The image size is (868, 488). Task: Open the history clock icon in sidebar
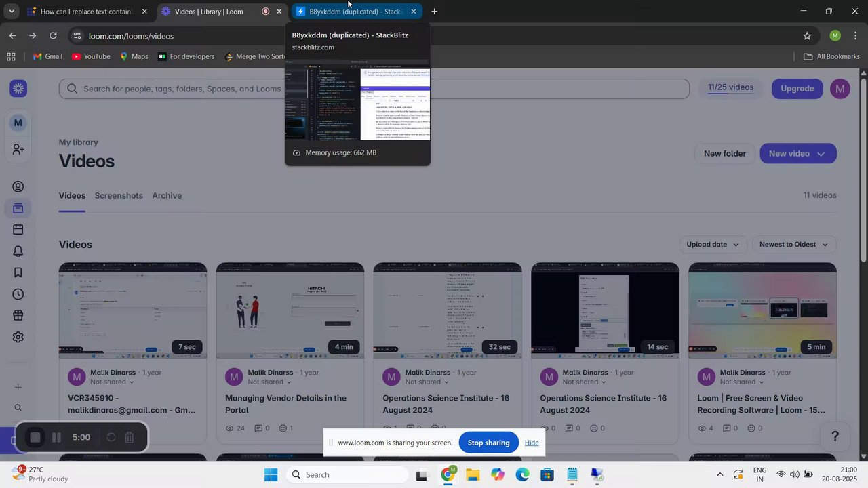point(18,294)
